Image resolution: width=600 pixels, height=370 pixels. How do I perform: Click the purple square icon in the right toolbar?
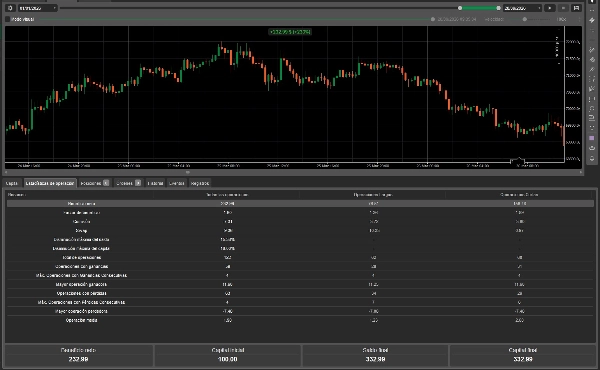[x=592, y=138]
